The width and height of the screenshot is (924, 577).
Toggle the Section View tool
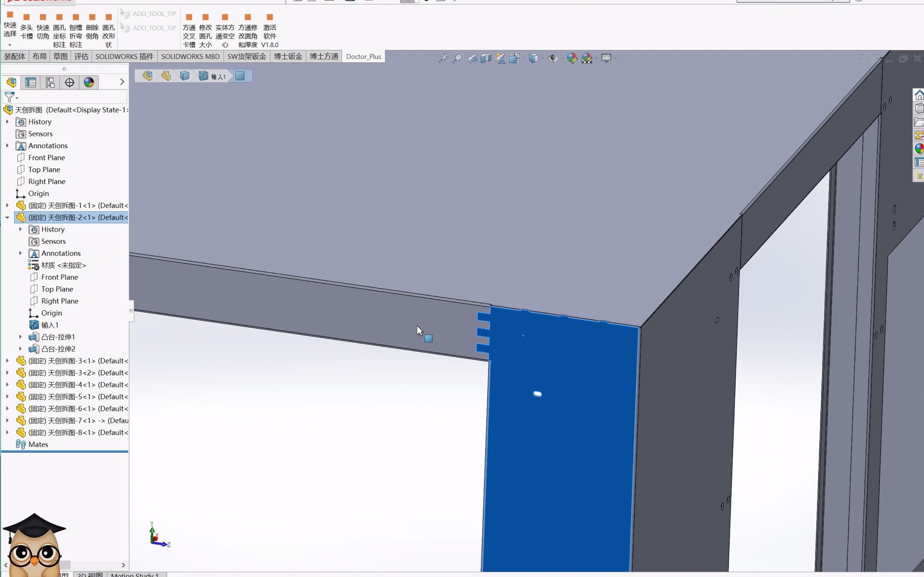click(486, 58)
